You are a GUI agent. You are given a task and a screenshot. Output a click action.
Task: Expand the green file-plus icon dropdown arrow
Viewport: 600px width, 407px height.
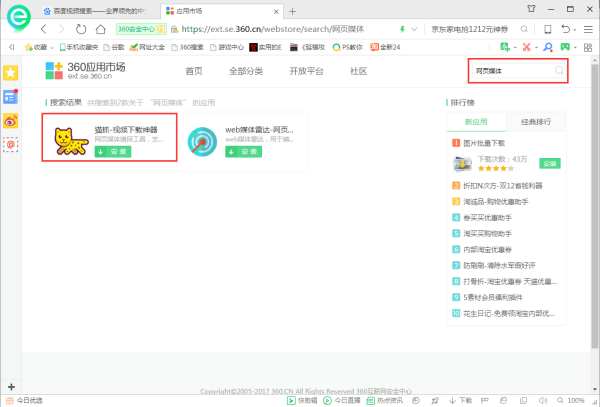pyautogui.click(x=515, y=48)
